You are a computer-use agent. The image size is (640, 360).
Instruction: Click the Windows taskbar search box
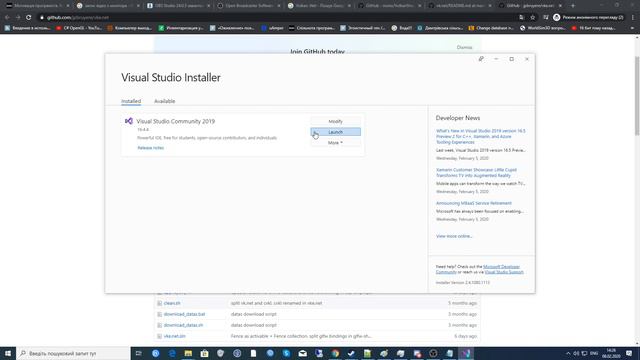[73, 353]
